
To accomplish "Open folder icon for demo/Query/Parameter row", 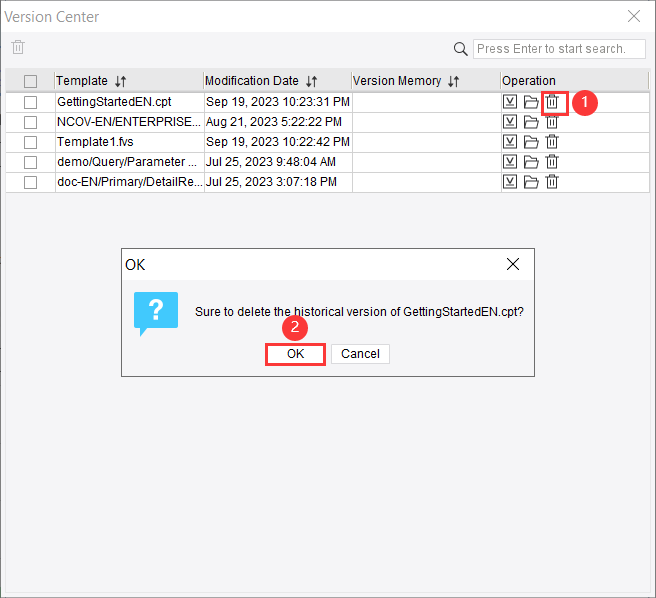I will pos(531,162).
